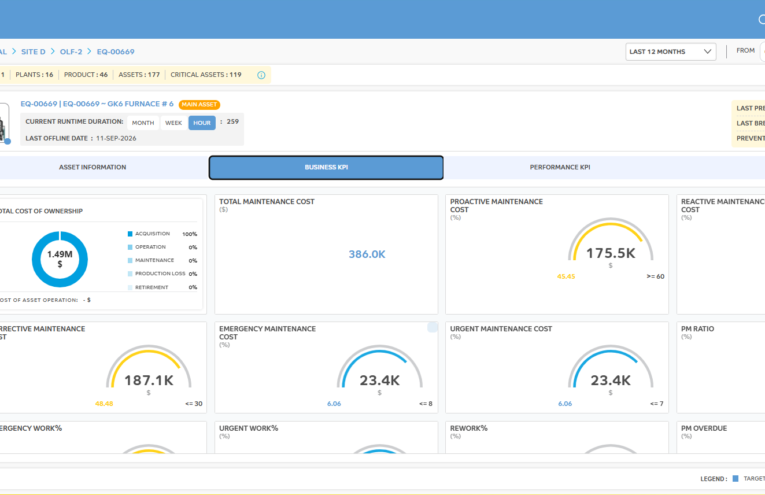Click the <= 8 emergency target value
Viewport: 765px width, 495px height.
(425, 404)
